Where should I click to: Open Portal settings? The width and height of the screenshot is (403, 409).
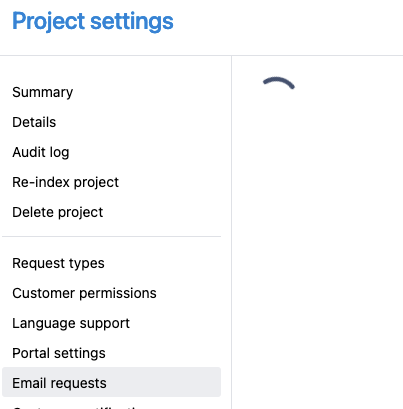[59, 353]
